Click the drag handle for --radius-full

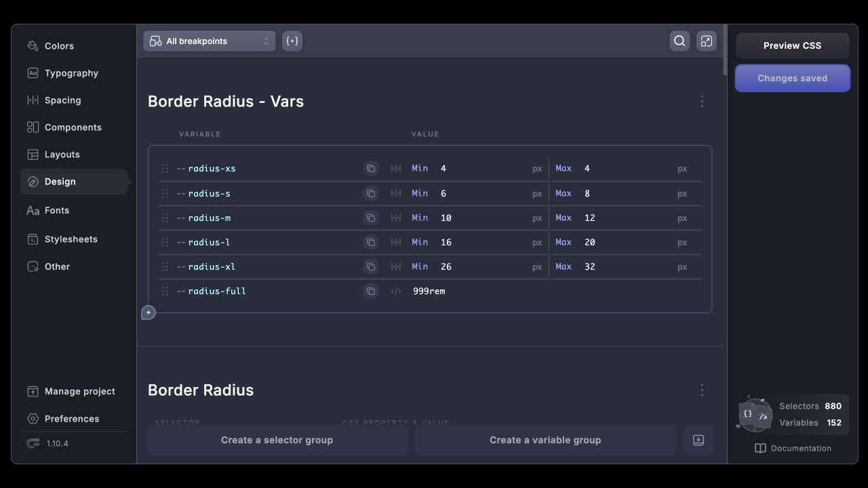[165, 291]
